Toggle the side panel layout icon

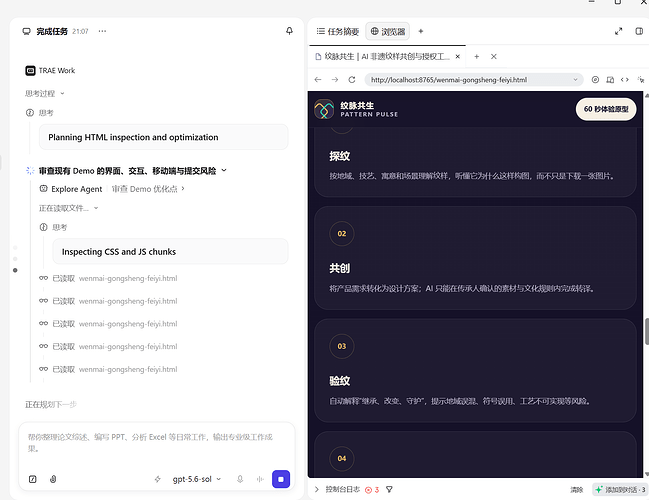tap(639, 31)
